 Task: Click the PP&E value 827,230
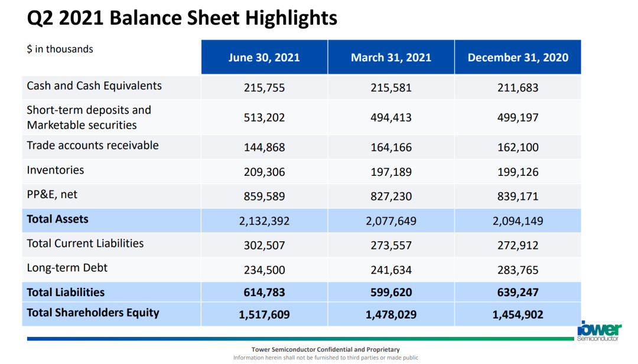[x=391, y=196]
